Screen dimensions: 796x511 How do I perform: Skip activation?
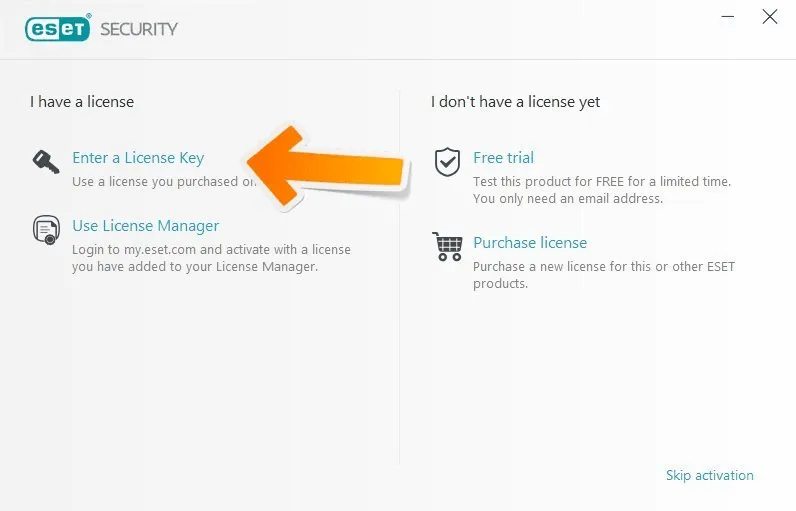pyautogui.click(x=709, y=475)
